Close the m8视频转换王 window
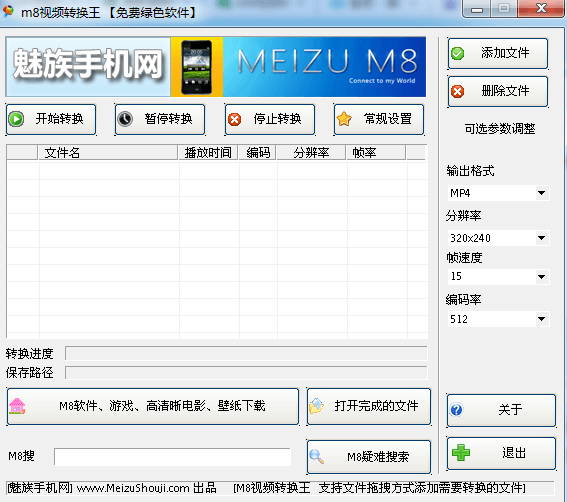 click(541, 8)
